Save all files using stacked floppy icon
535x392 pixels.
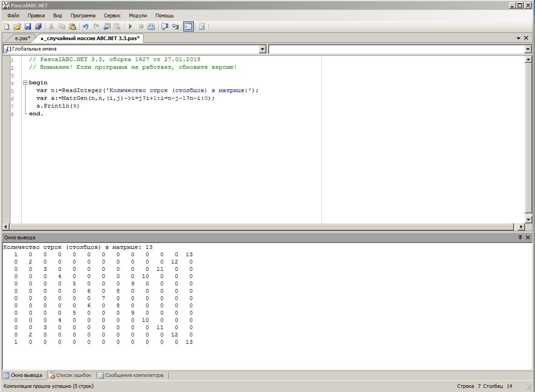[x=38, y=26]
